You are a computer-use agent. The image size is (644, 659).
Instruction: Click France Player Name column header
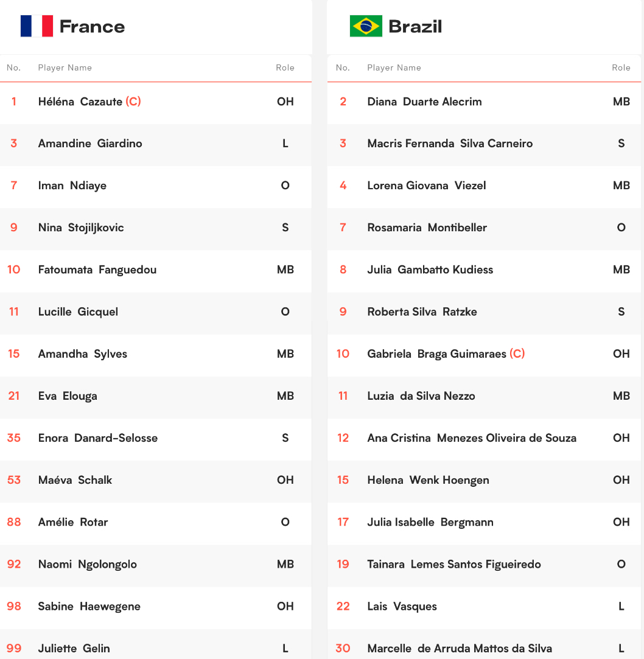[x=65, y=68]
